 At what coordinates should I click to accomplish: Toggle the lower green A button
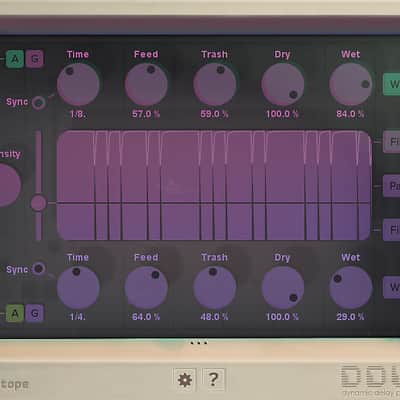pyautogui.click(x=15, y=313)
